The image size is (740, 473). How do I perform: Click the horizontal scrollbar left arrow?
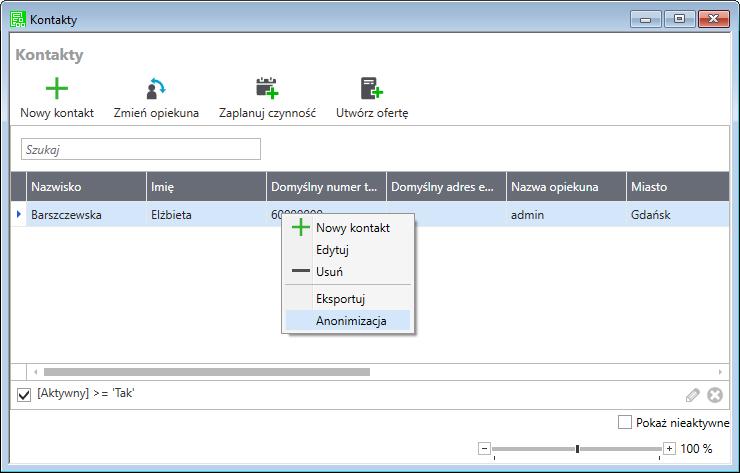35,372
